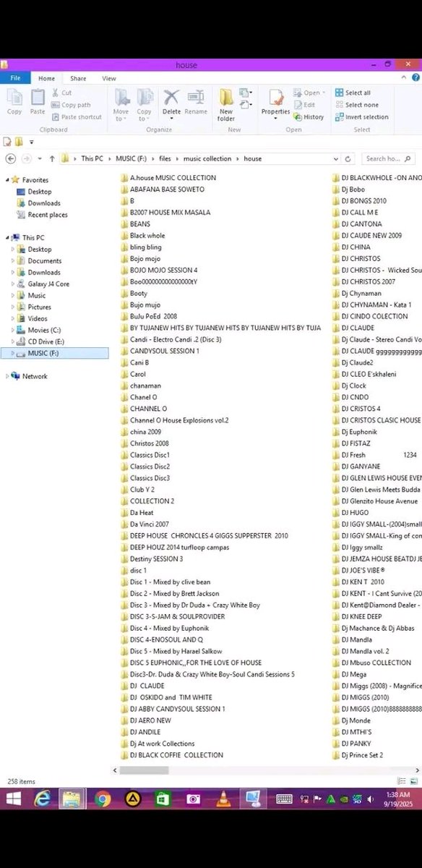Refresh the current folder view
The image size is (422, 868).
349,158
